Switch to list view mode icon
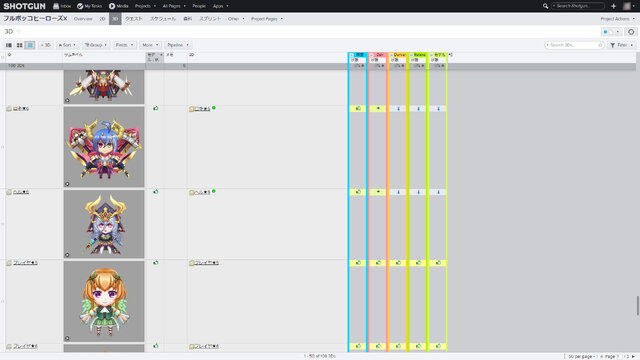 pos(9,45)
